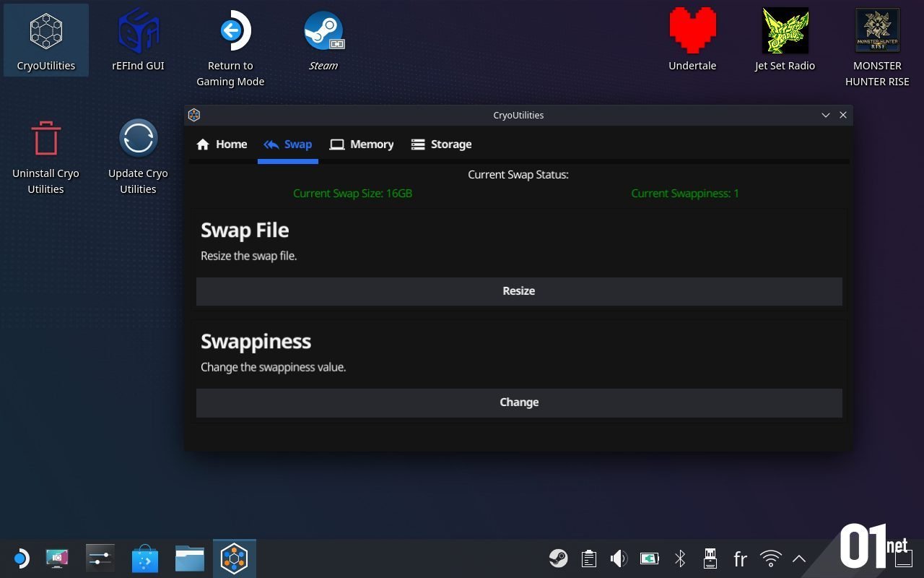Click the Resize swap file button
Screen dimensions: 924x578
pyautogui.click(x=519, y=291)
